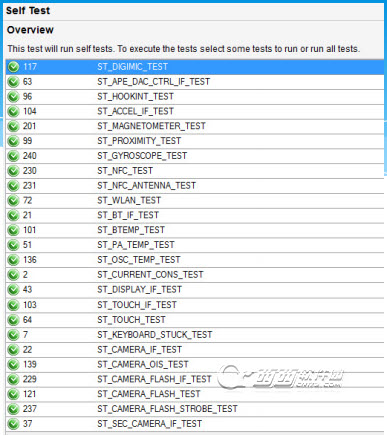Click pass icon for ST_CURRENT_CONS_TEST
The image size is (387, 436).
click(13, 275)
